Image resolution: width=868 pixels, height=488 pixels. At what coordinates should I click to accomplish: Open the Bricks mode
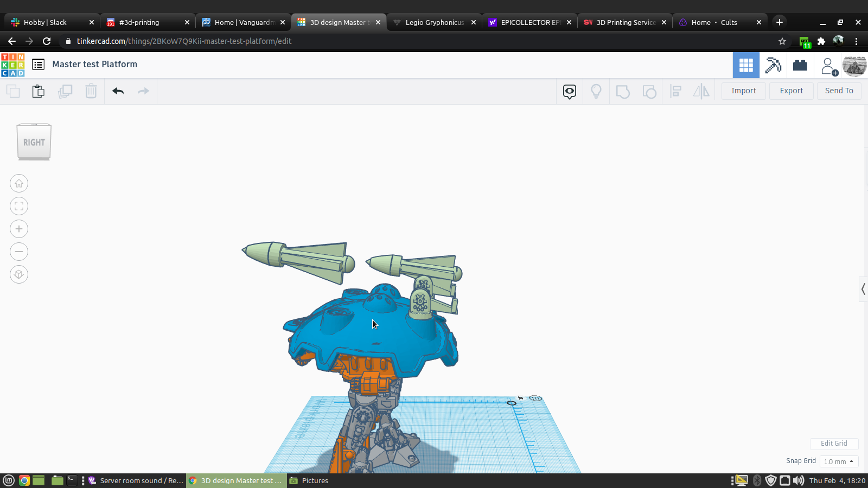coord(800,65)
